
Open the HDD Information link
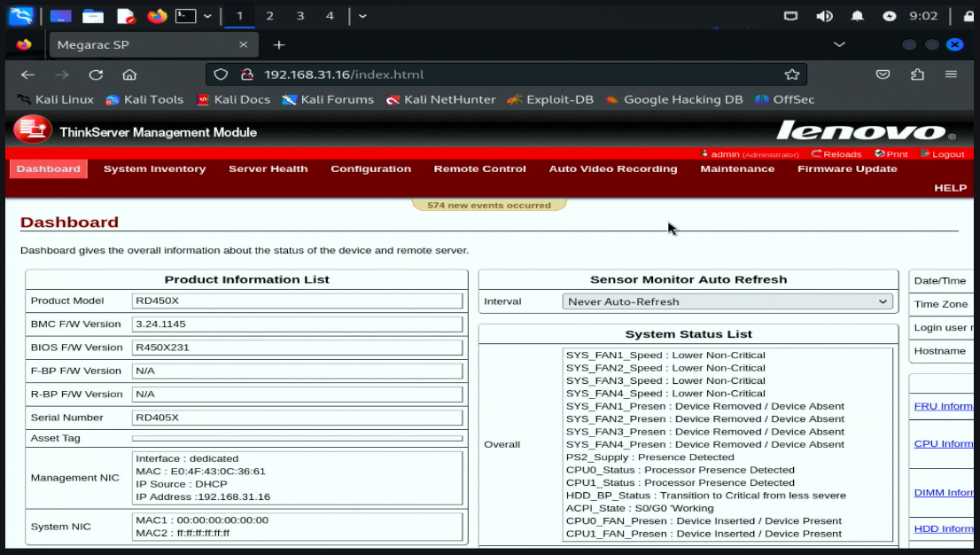[943, 528]
